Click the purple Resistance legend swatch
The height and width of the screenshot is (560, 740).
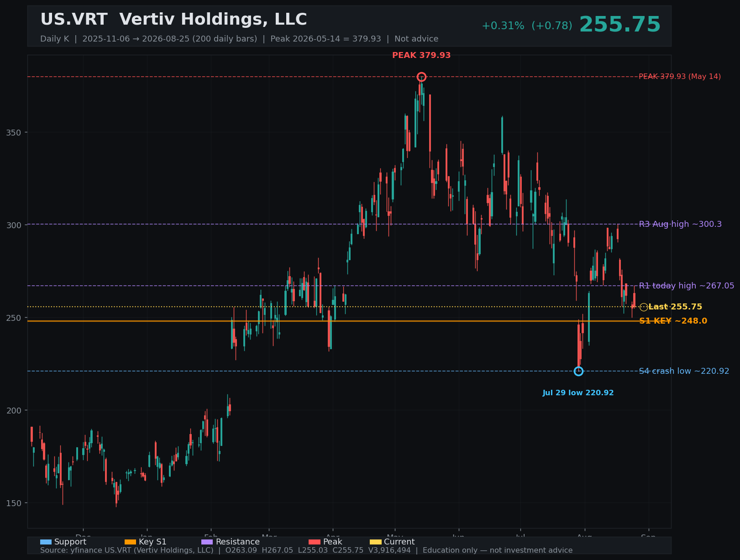[207, 542]
